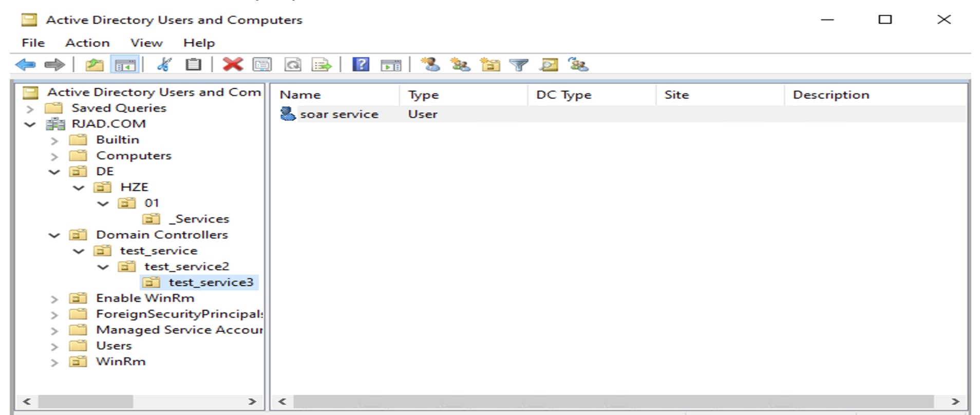This screenshot has width=980, height=415.
Task: Click the Back arrow in toolbar
Action: pos(25,65)
